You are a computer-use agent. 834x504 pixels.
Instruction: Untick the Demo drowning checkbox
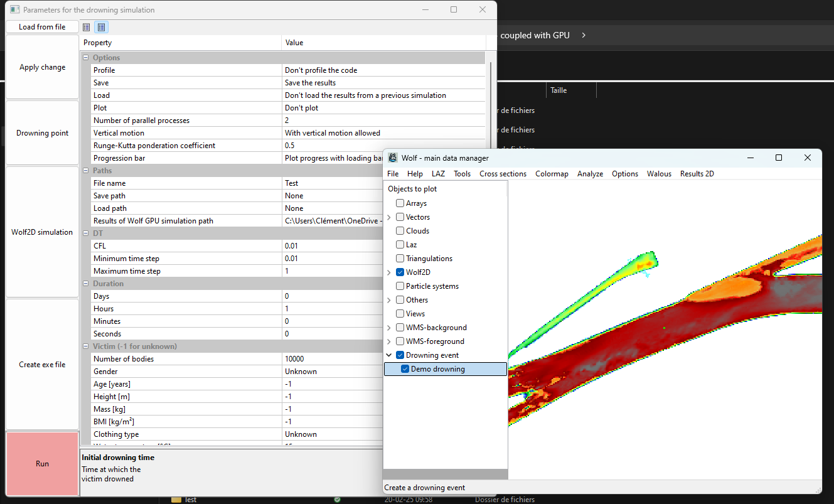pyautogui.click(x=405, y=369)
